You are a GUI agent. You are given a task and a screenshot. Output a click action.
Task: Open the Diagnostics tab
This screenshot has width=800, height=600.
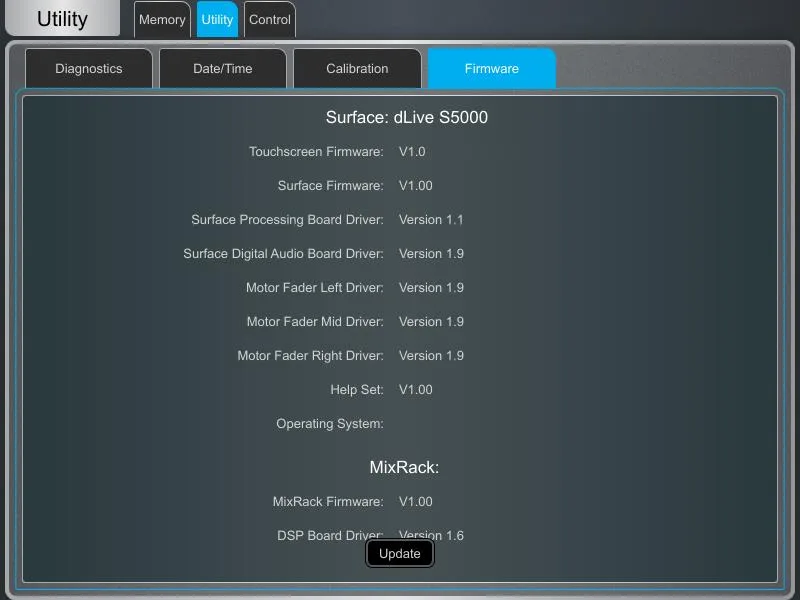pyautogui.click(x=89, y=68)
